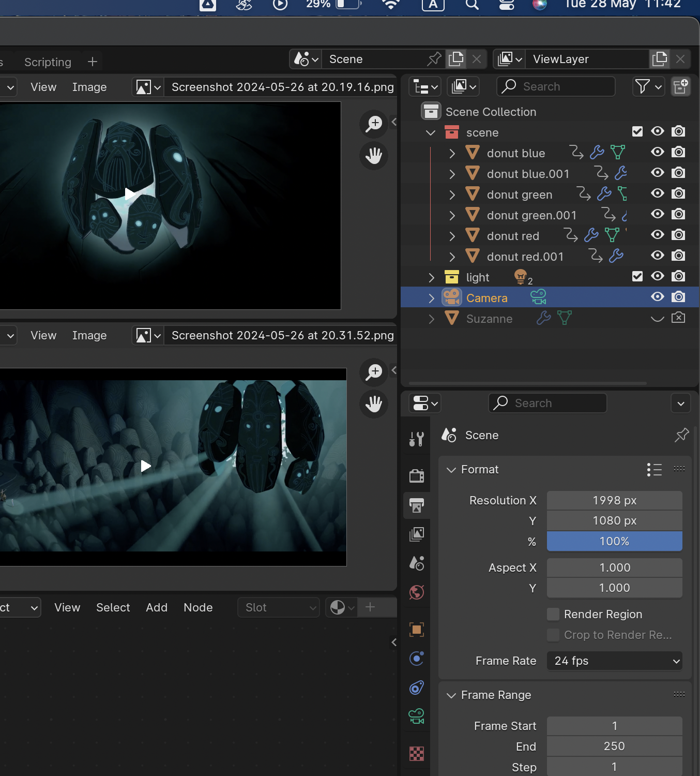The width and height of the screenshot is (700, 776).
Task: Open the Scripting workspace tab
Action: point(48,62)
